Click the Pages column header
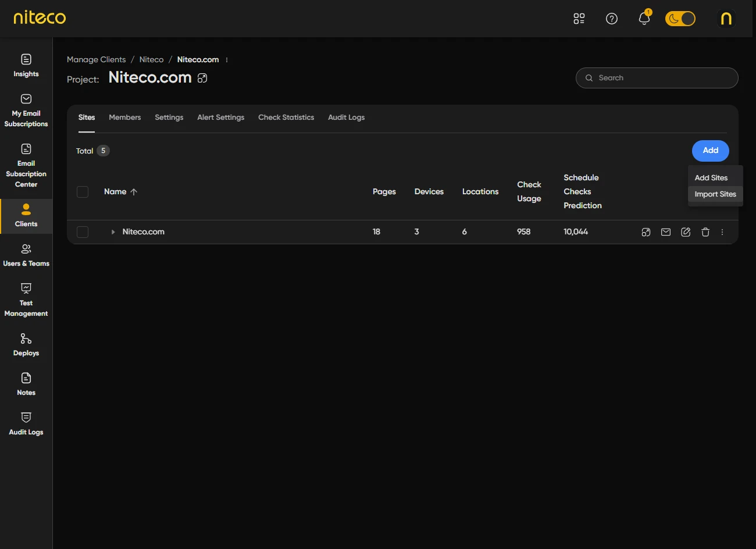The image size is (756, 549). click(x=384, y=192)
